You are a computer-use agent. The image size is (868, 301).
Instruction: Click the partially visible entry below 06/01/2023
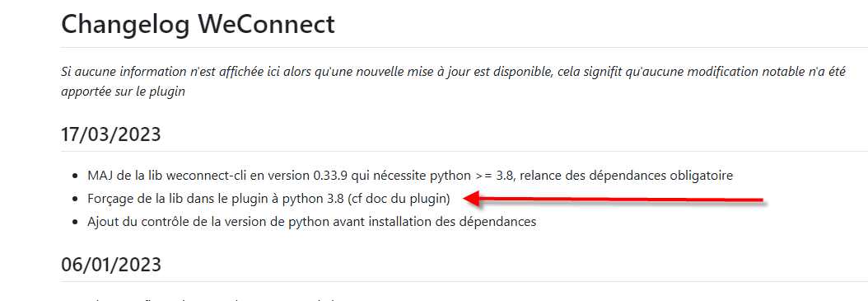tap(210, 299)
